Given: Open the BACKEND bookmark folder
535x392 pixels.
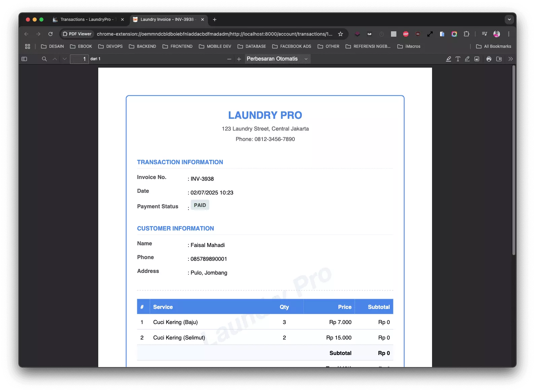Looking at the screenshot, I should [x=142, y=46].
